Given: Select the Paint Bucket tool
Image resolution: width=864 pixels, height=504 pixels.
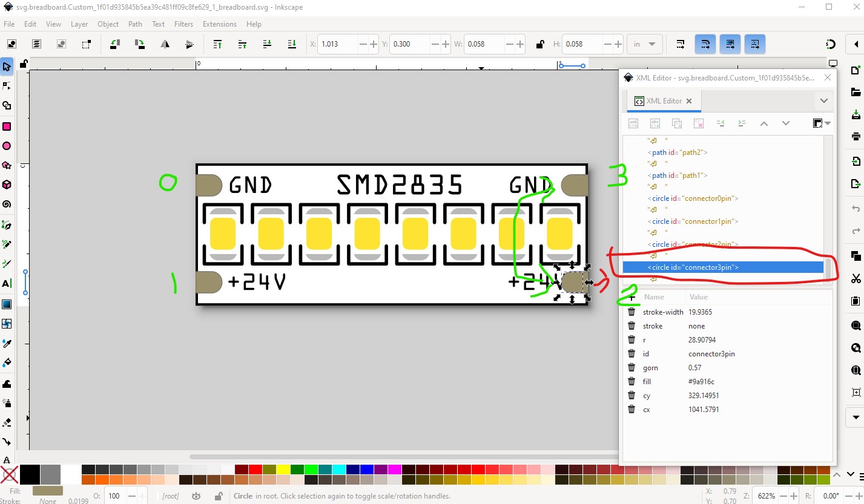Looking at the screenshot, I should [7, 363].
